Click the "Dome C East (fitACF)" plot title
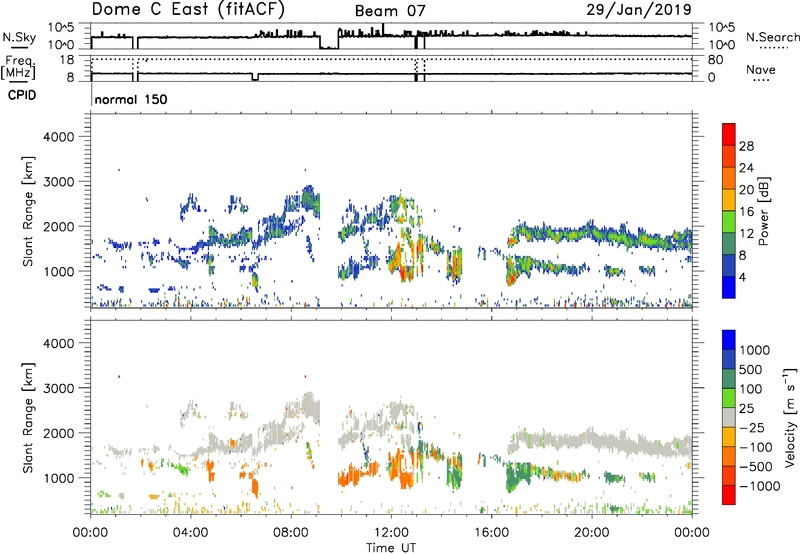Image resolution: width=800 pixels, height=554 pixels. coord(188,9)
